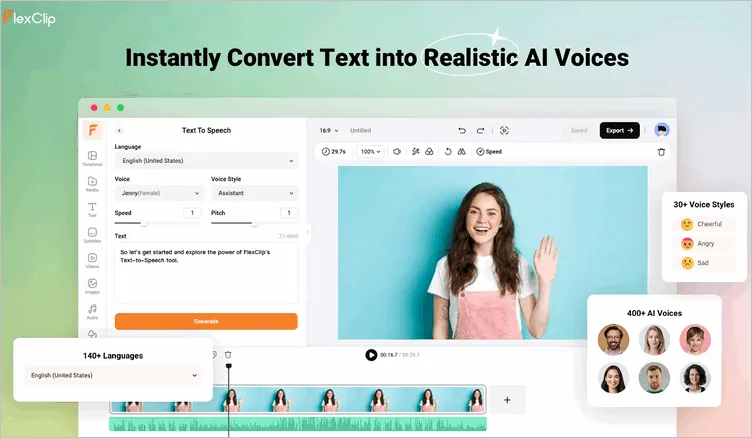This screenshot has width=752, height=438.
Task: Select the Sad voice style
Action: pyautogui.click(x=703, y=263)
